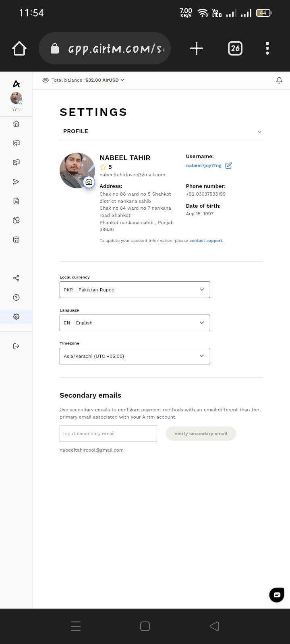Open the withdraw funds sidebar icon
Screen dimensions: 290x644
pos(16,162)
